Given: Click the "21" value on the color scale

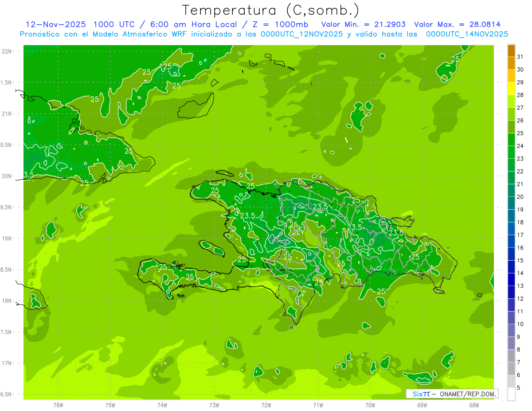Looking at the screenshot, I should pyautogui.click(x=520, y=184).
